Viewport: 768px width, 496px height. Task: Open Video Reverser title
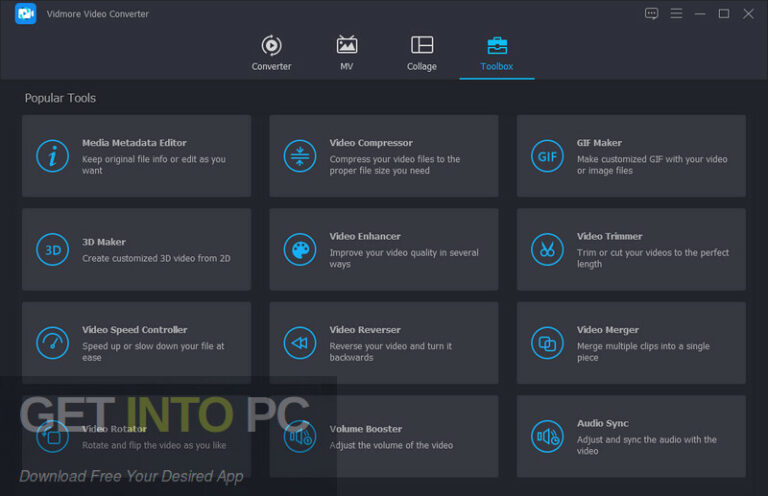tap(365, 330)
